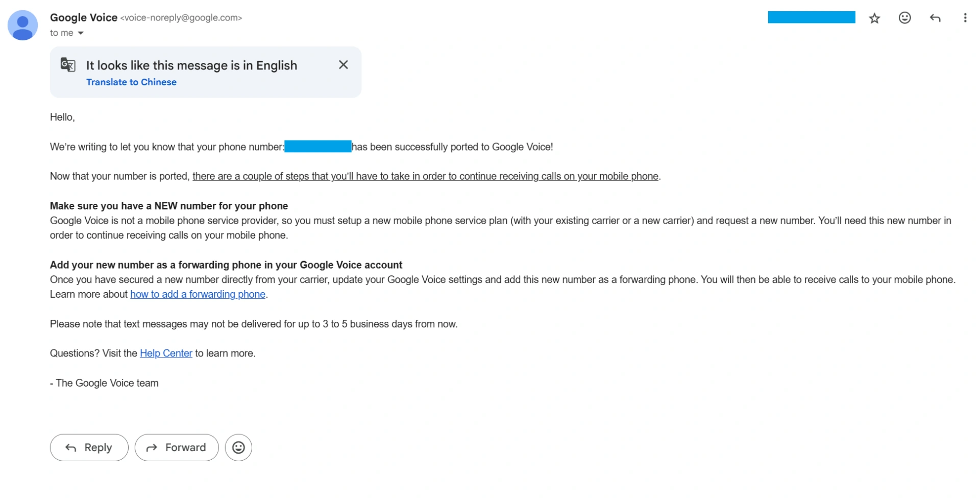Star this Google Voice email
Screen dimensions: 980x498
coord(874,18)
